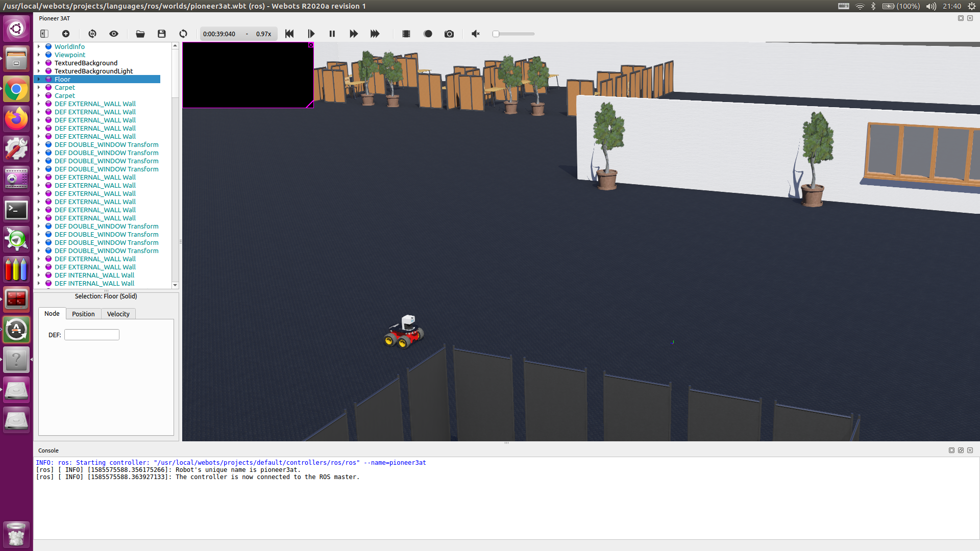The height and width of the screenshot is (551, 980).
Task: Take a screenshot with camera icon
Action: point(449,34)
